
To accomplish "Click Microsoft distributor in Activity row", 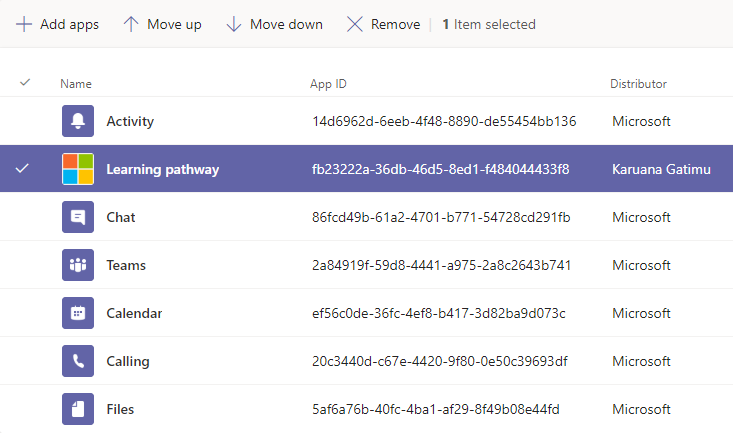I will pos(641,121).
